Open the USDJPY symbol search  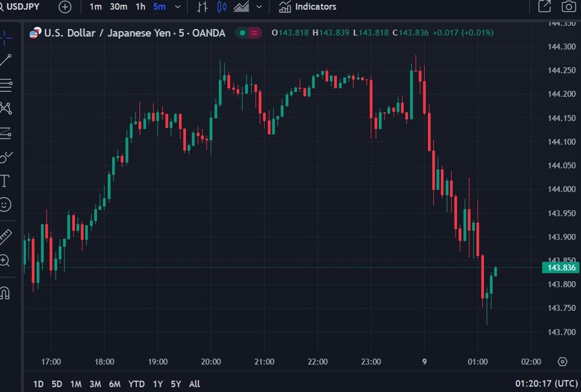pos(23,6)
